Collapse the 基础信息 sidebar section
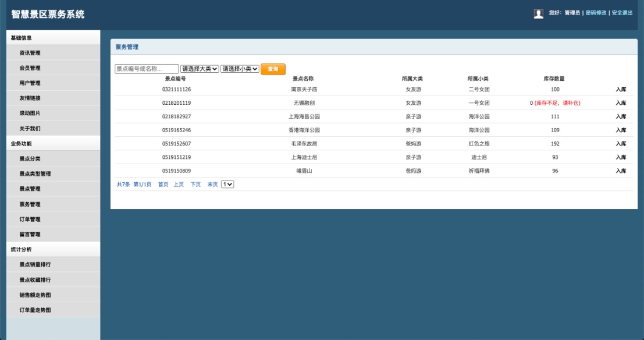 (53, 38)
